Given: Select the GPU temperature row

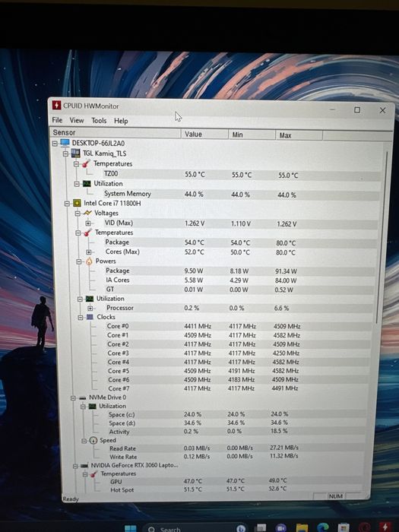Looking at the screenshot, I should (x=236, y=481).
